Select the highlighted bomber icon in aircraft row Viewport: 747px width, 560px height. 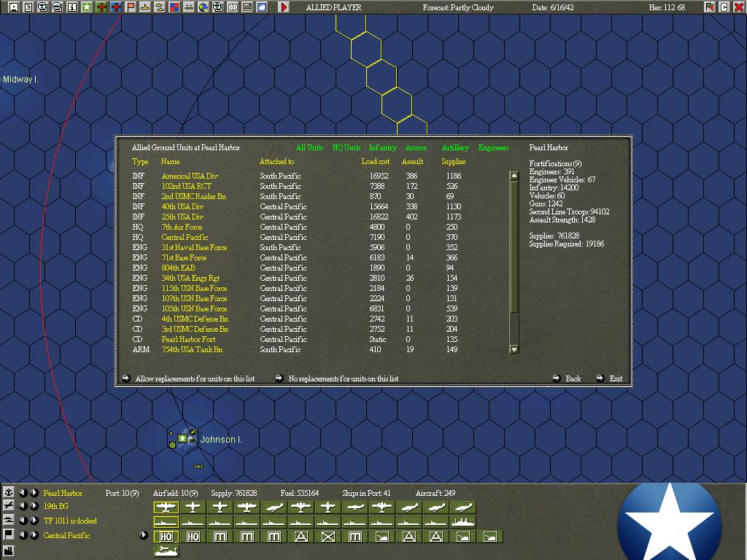pyautogui.click(x=166, y=507)
